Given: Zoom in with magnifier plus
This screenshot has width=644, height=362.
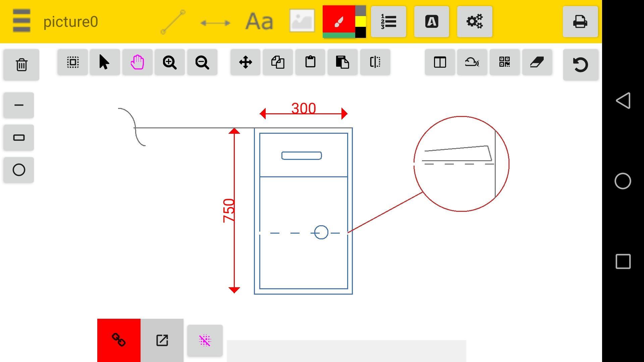Looking at the screenshot, I should (169, 62).
